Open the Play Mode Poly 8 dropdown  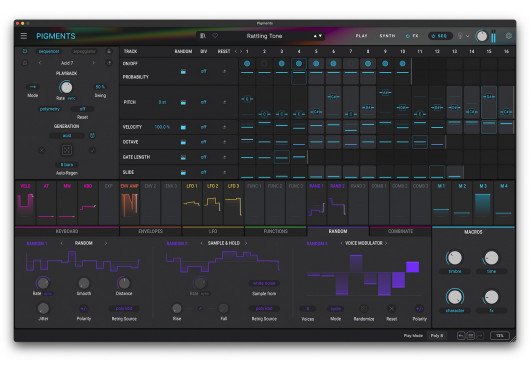[x=437, y=336]
